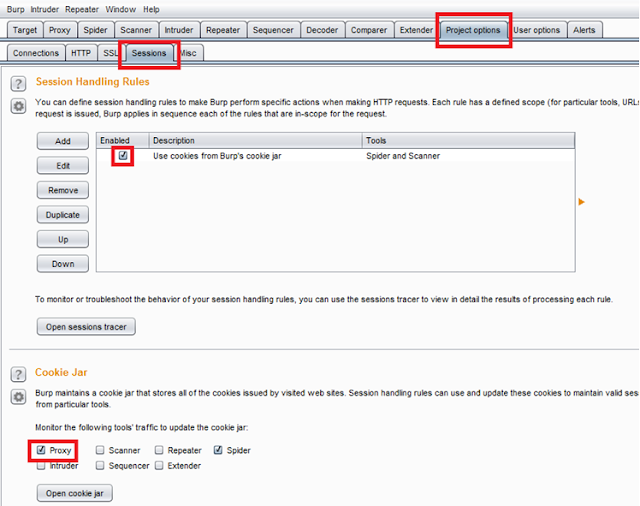Click the Edit rule button

(x=63, y=166)
